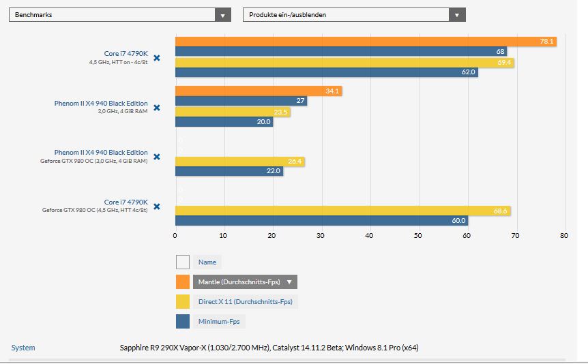Select the yellow DirectX 11 legend swatch
Screen dimensions: 588x364
click(x=183, y=302)
